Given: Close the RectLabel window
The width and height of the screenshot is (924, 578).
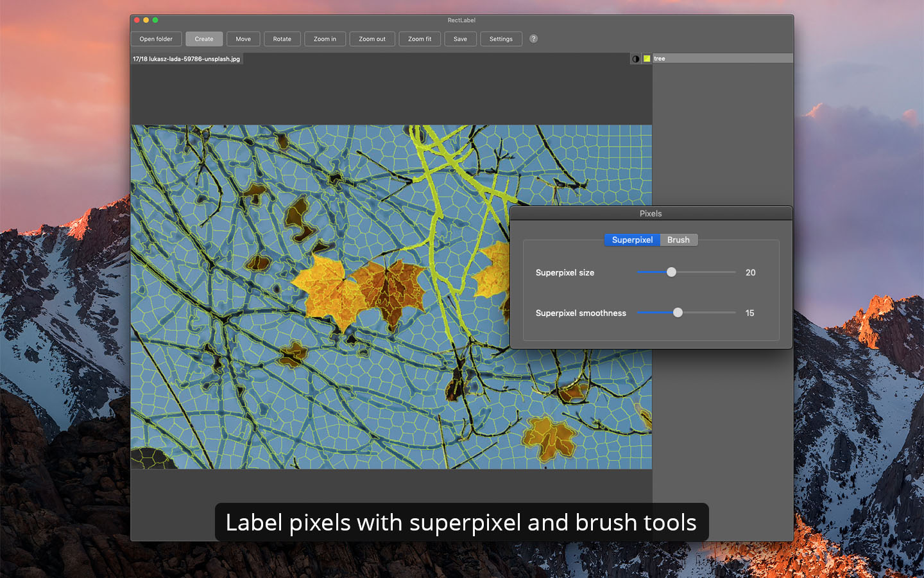Looking at the screenshot, I should click(137, 20).
